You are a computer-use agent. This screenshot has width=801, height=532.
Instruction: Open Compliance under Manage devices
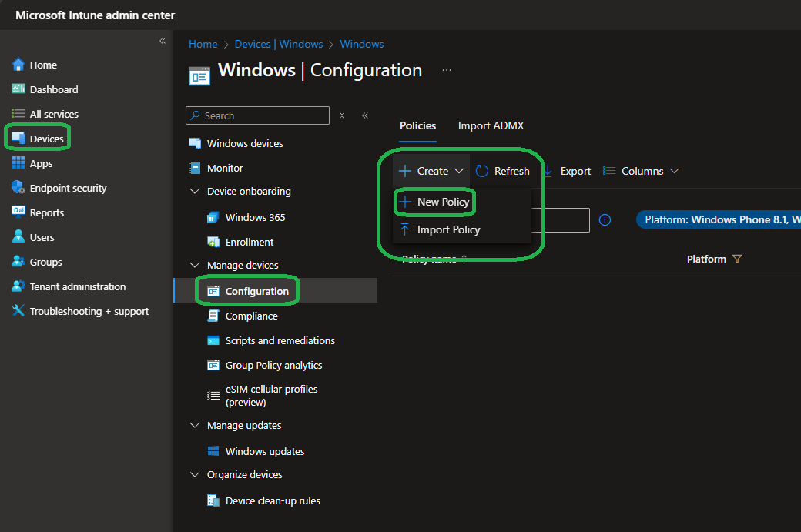(251, 316)
